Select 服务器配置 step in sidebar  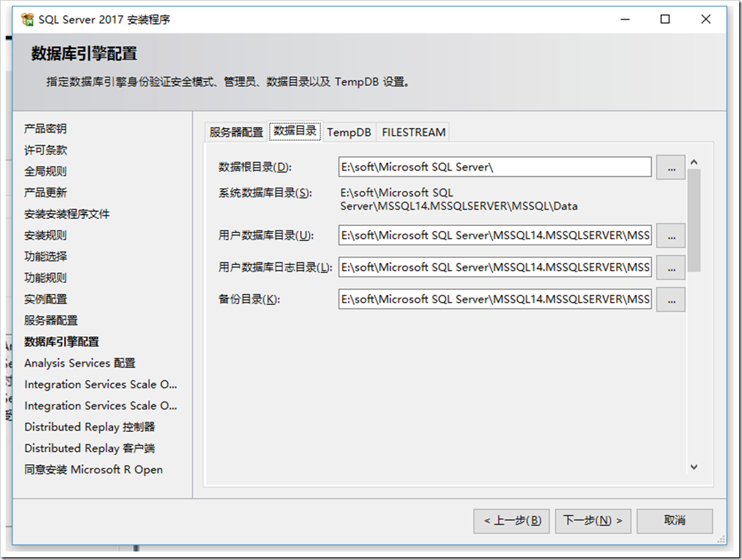[x=50, y=321]
